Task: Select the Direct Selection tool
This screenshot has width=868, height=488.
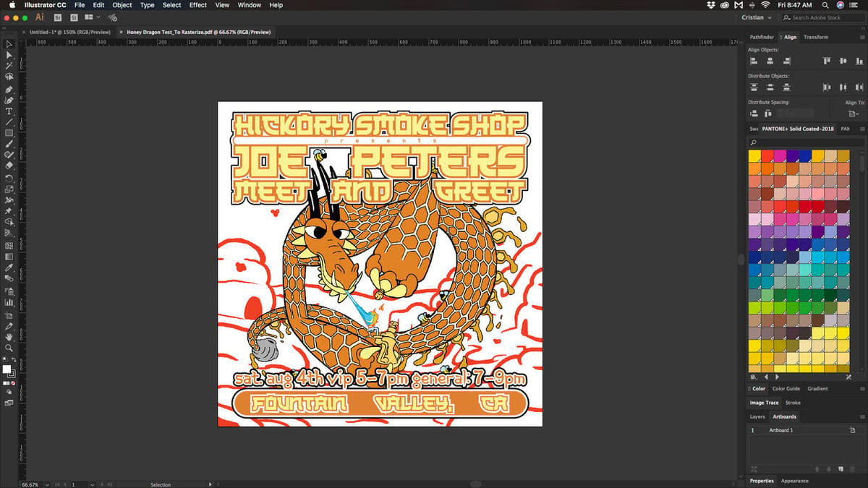Action: click(9, 55)
